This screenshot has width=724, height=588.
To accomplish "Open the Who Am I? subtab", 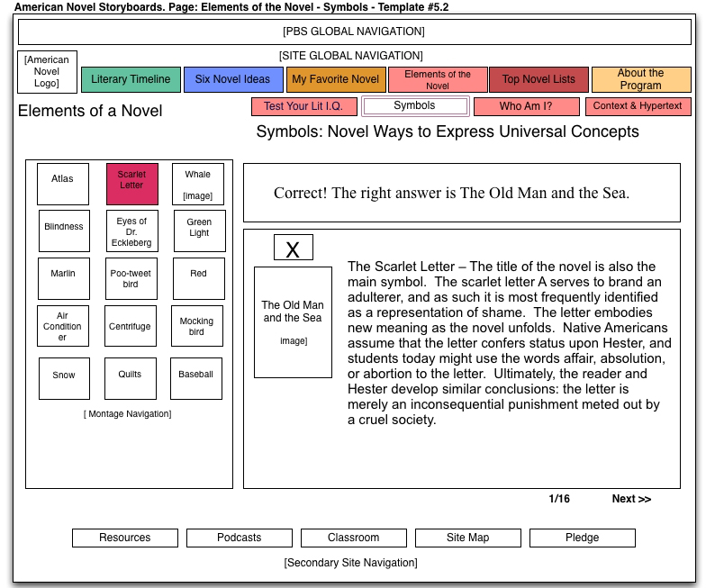I will pyautogui.click(x=526, y=106).
